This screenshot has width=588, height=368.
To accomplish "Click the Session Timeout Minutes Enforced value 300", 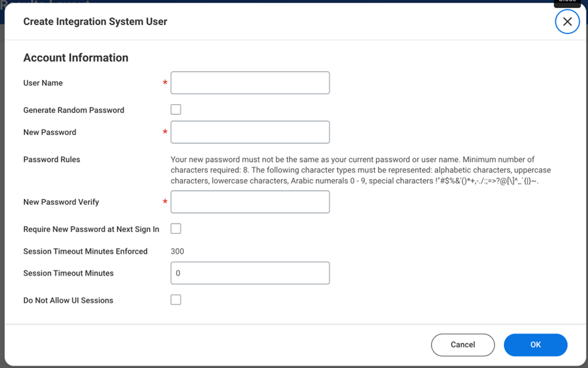I will (177, 251).
